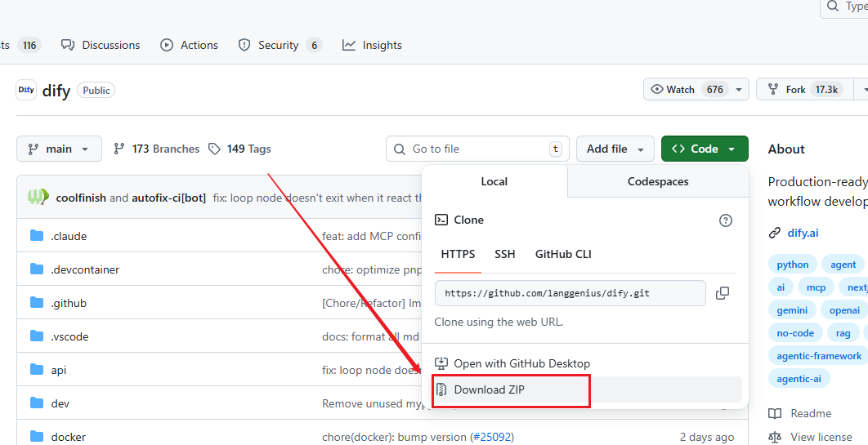This screenshot has width=868, height=445.
Task: Click the mcp topic tag
Action: 816,287
